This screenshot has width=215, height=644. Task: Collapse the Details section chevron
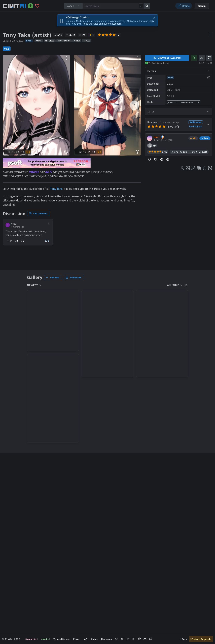pyautogui.click(x=208, y=71)
